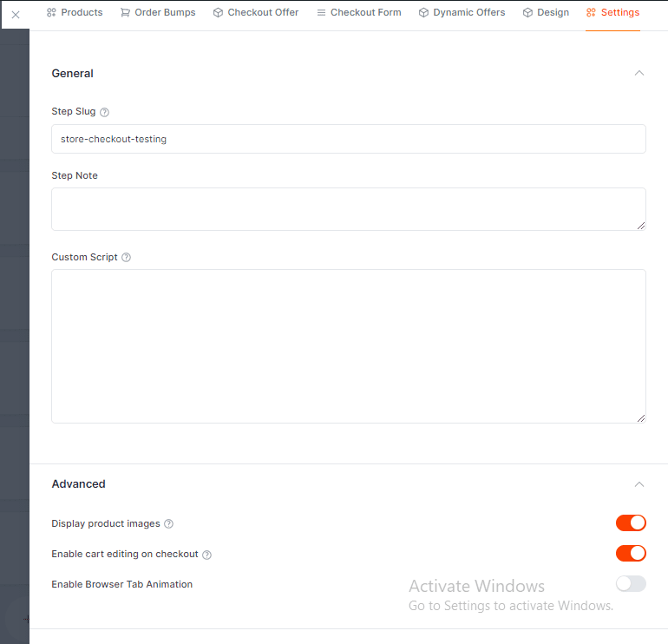Click the cube icon on Dynamic Offers tab

[x=423, y=13]
